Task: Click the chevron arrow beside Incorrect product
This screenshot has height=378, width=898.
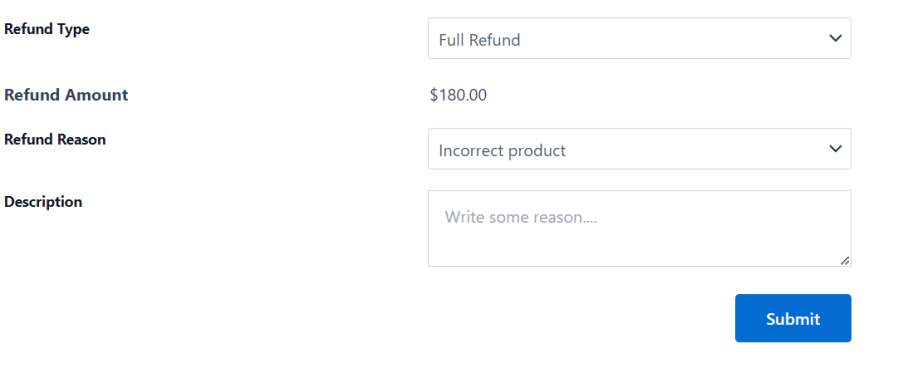Action: pyautogui.click(x=835, y=149)
